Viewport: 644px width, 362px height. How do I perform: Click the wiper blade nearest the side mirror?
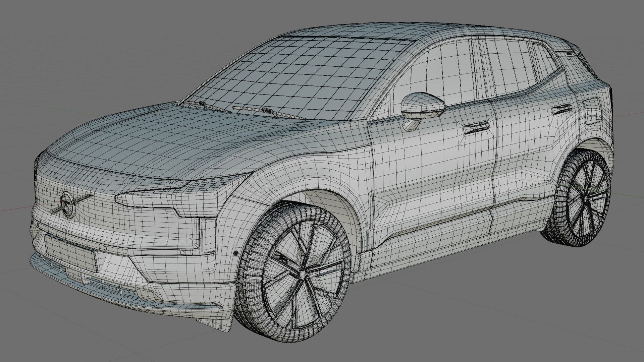click(x=268, y=112)
